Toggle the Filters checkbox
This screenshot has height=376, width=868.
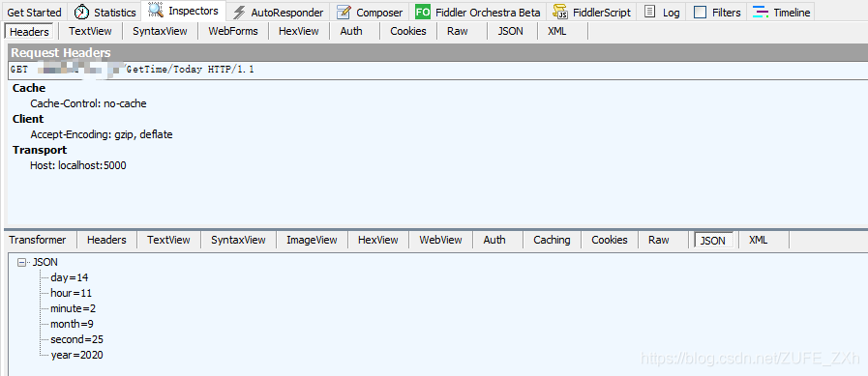pos(700,12)
